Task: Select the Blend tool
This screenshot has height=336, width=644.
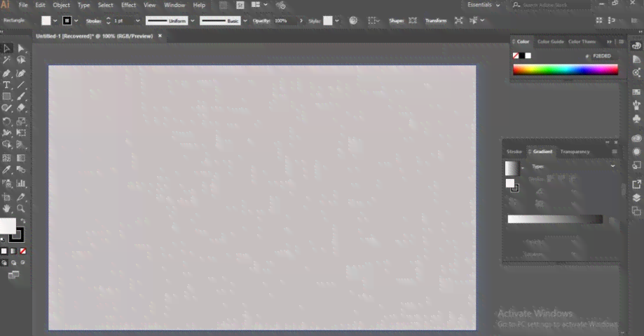Action: 21,170
